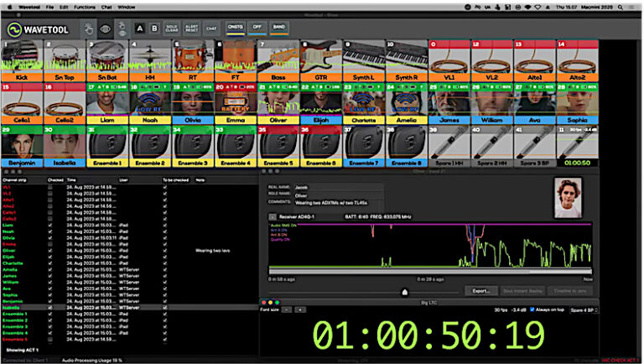Select the touch hand mode icon
This screenshot has height=364, width=644.
click(88, 29)
